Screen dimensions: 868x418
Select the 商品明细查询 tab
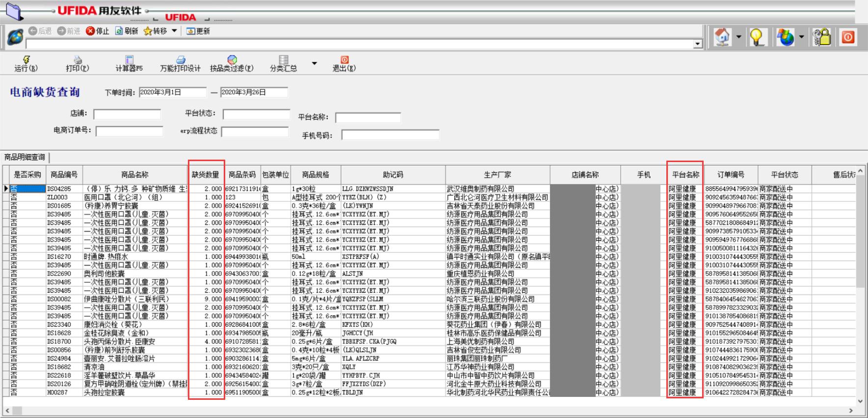point(25,157)
